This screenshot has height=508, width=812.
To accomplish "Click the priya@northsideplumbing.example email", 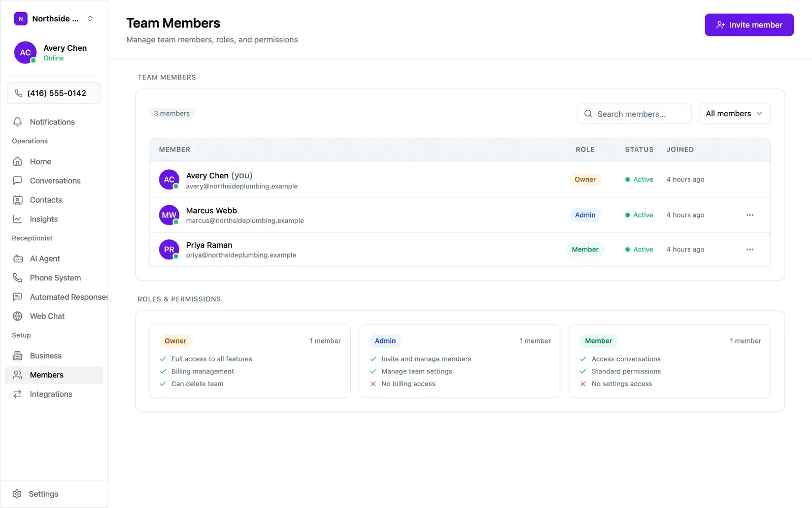I will coord(241,256).
